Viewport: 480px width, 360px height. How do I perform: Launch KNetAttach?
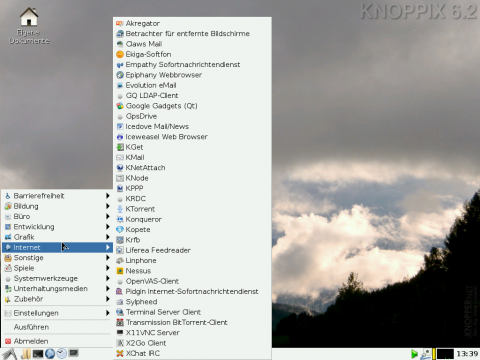click(x=192, y=168)
